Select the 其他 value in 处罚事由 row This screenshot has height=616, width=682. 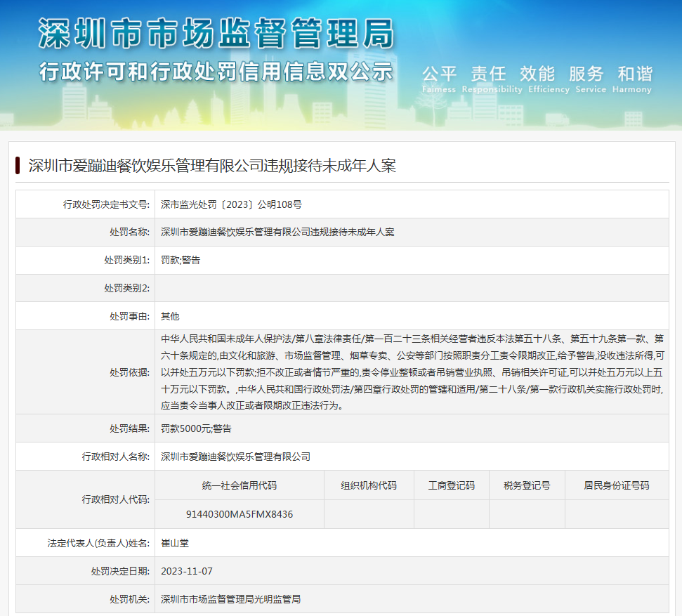click(170, 316)
